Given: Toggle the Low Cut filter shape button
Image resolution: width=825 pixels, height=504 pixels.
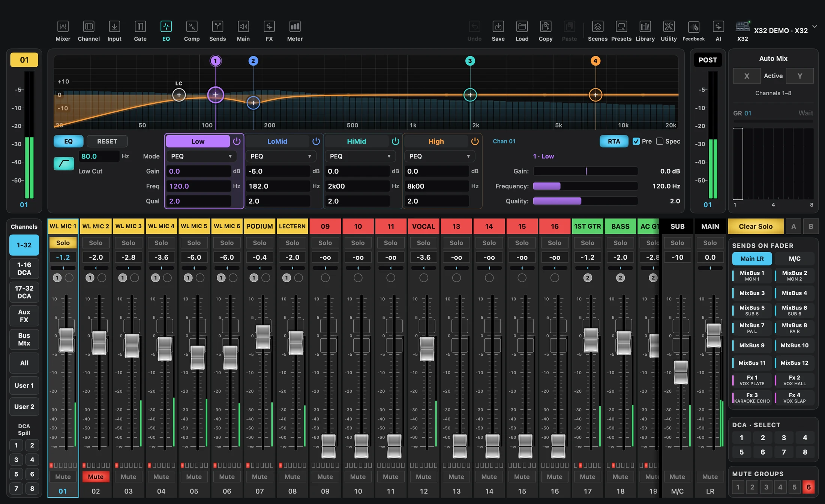Looking at the screenshot, I should (x=64, y=164).
